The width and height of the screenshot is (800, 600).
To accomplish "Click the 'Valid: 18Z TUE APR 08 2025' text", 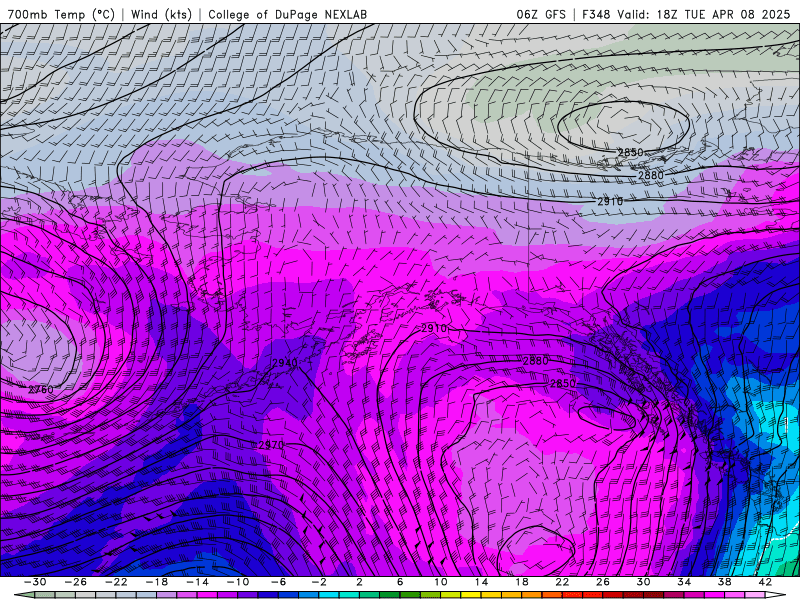I will click(704, 14).
